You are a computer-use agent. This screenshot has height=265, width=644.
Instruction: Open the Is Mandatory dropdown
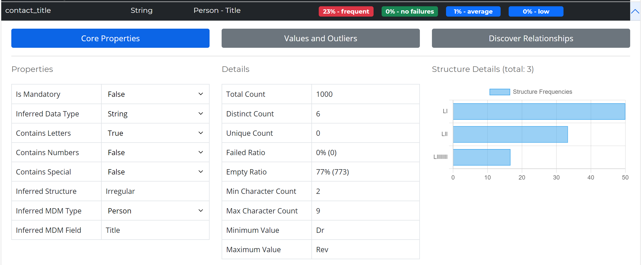(155, 94)
